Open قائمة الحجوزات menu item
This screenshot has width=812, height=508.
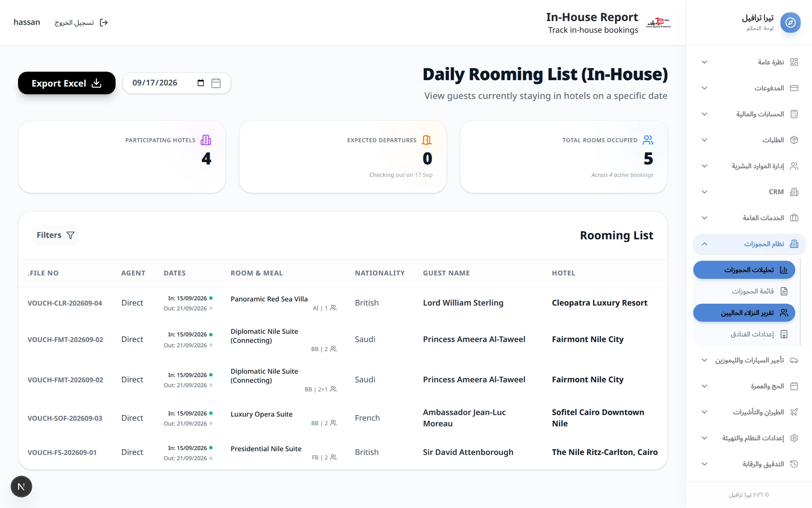point(744,291)
